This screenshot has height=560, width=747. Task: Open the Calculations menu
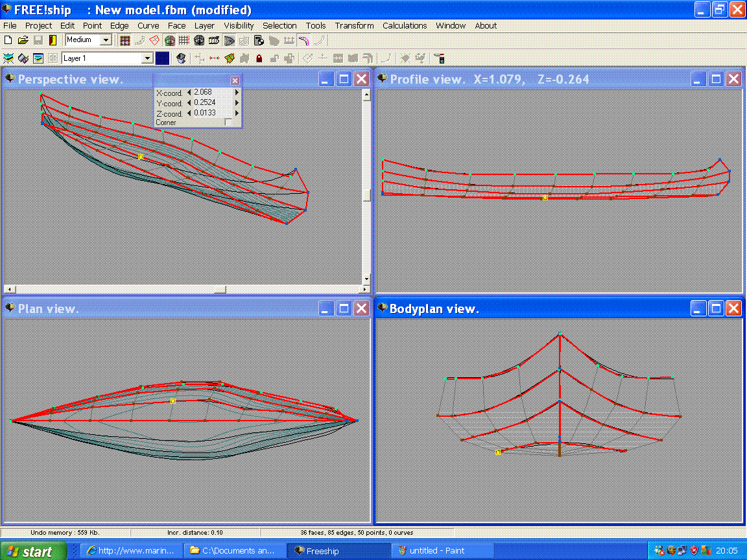(x=405, y=26)
